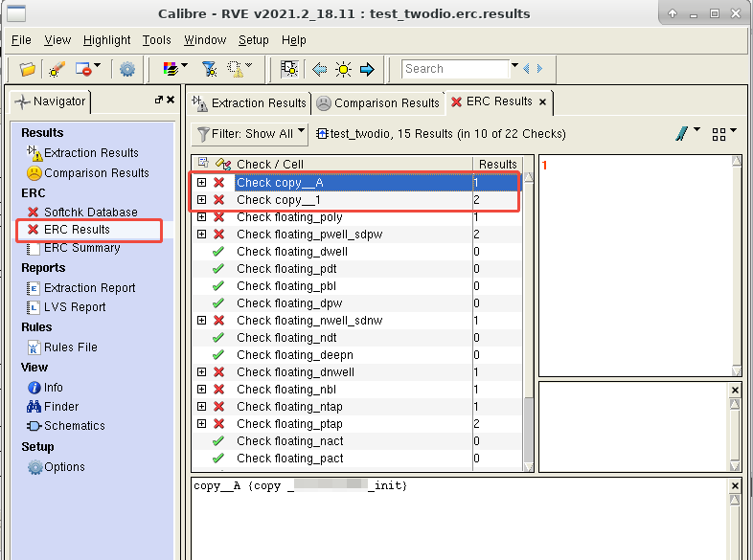Click the sun highlight current result icon
The height and width of the screenshot is (560, 753).
[343, 69]
